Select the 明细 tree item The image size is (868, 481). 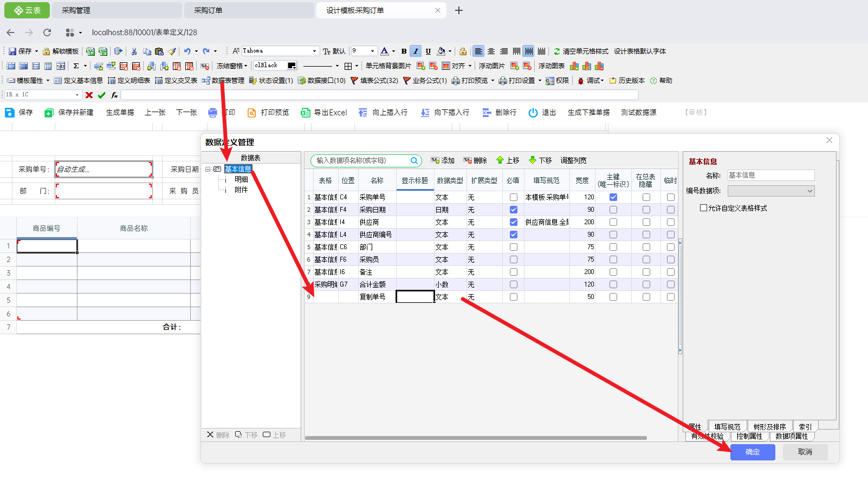coord(242,179)
